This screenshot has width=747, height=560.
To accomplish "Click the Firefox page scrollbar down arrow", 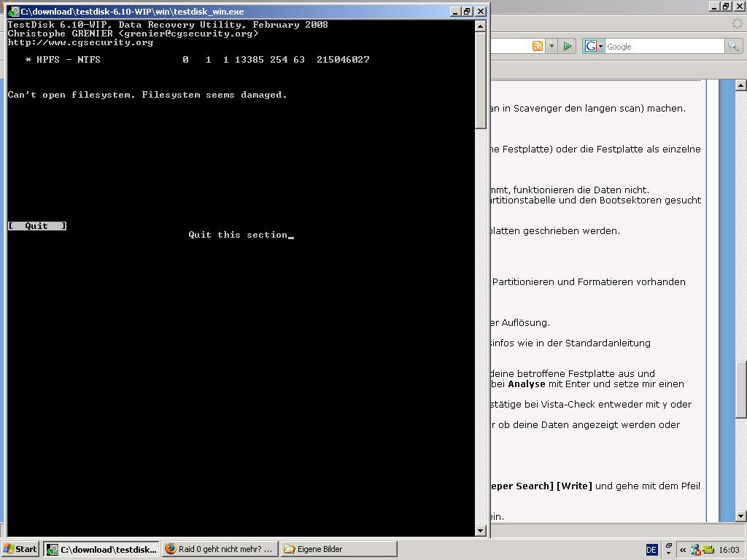I will tap(740, 516).
